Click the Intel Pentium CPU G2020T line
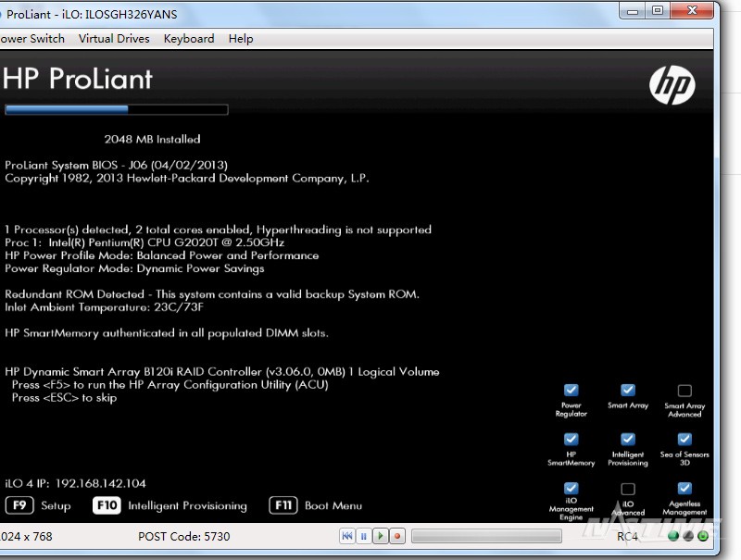The image size is (741, 560). click(144, 243)
